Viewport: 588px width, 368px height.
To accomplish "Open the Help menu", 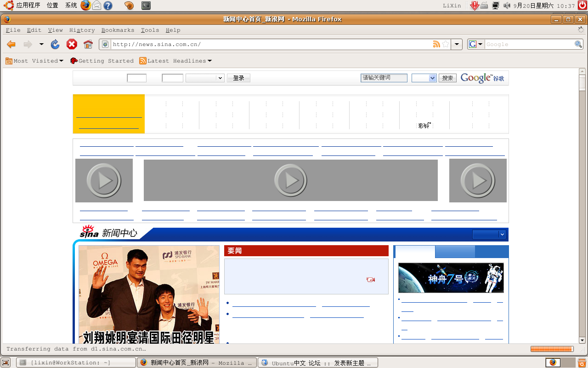I will (173, 30).
